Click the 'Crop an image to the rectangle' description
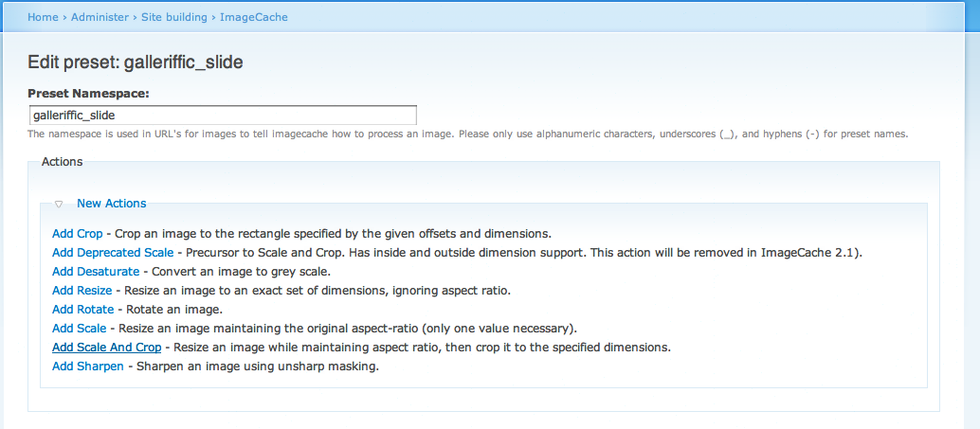980x429 pixels. tap(333, 234)
